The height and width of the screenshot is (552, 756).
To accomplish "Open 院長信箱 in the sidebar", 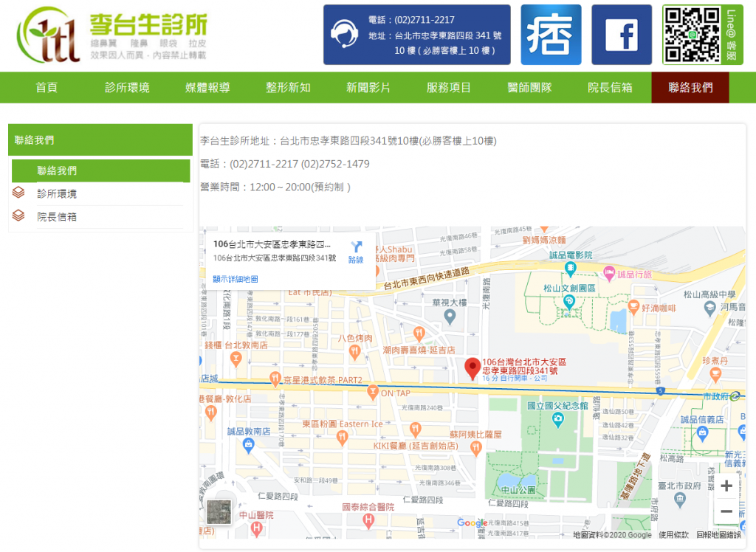I will click(x=57, y=217).
